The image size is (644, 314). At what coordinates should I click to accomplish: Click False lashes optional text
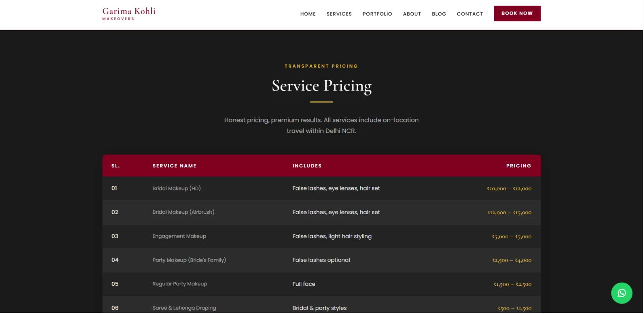coord(321,260)
